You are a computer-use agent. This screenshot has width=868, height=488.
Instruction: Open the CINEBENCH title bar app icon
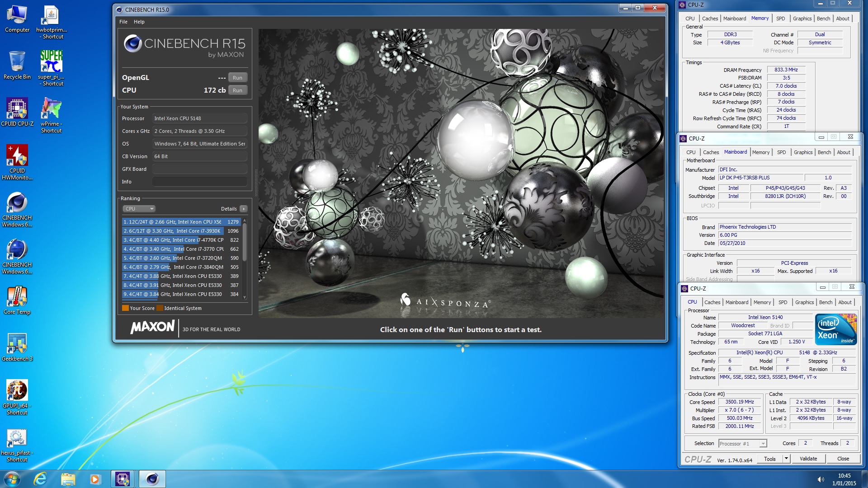(x=119, y=9)
